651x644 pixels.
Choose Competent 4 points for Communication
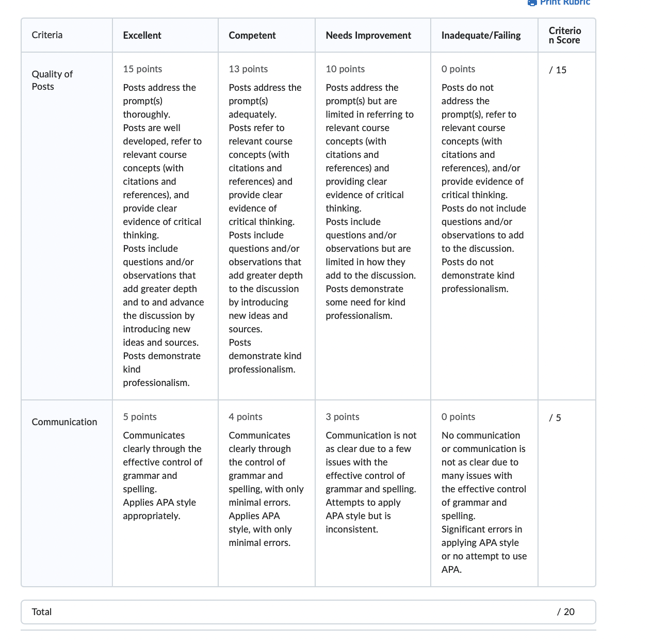point(267,493)
